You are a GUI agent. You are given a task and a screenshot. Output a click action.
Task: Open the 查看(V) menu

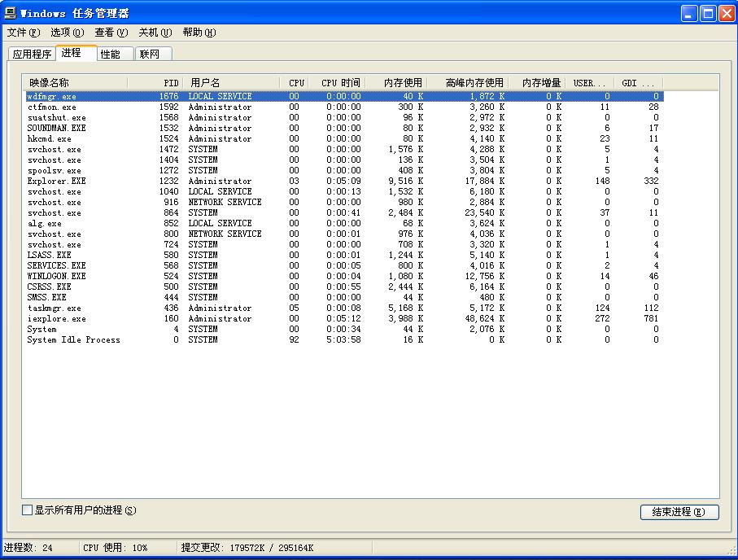[x=111, y=33]
